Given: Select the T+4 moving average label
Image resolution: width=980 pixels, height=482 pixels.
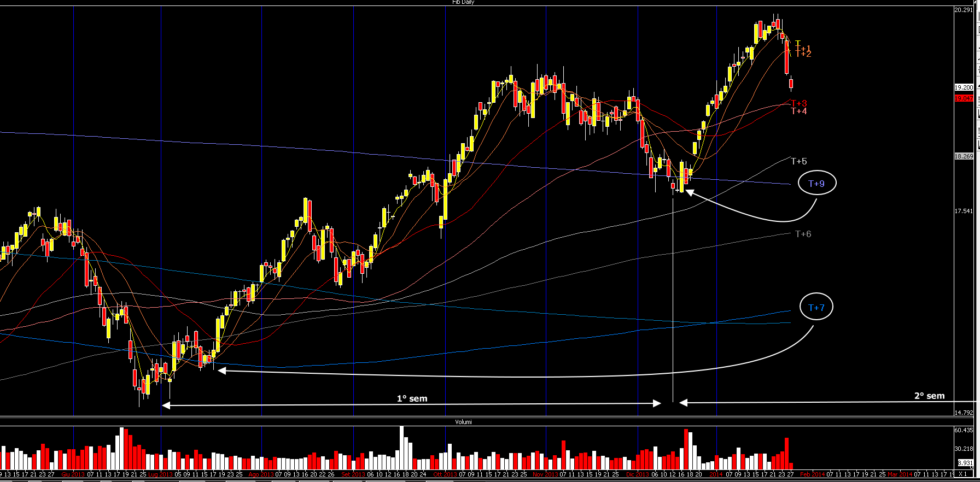Looking at the screenshot, I should (799, 111).
